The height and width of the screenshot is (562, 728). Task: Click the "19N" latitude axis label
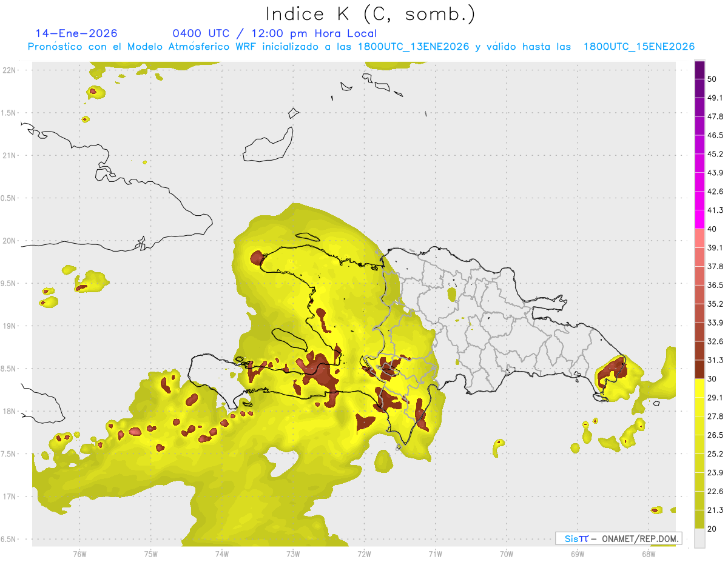click(x=9, y=326)
